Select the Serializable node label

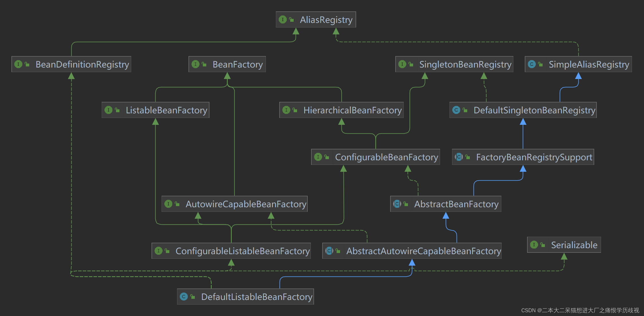(x=574, y=245)
